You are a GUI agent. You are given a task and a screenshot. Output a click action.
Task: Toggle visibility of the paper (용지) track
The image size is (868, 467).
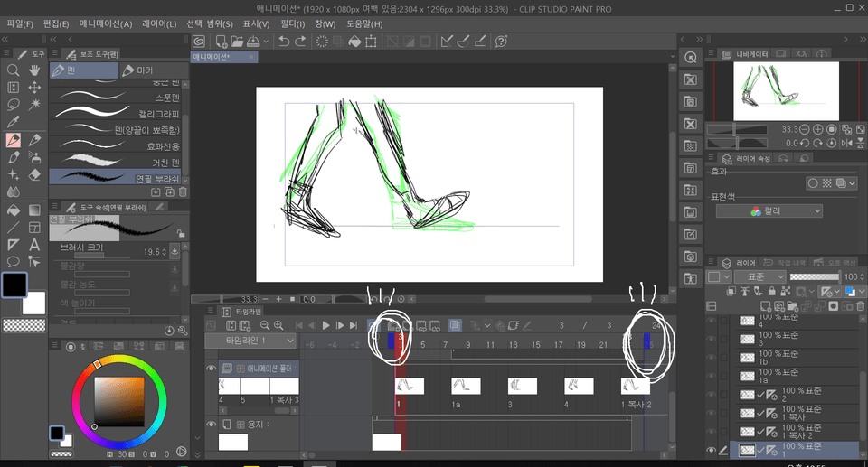[211, 425]
